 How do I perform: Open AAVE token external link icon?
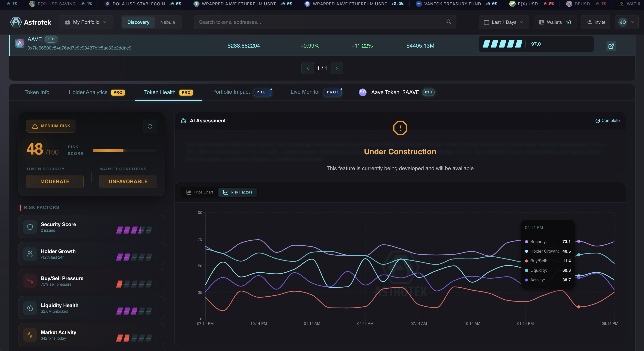pyautogui.click(x=611, y=46)
